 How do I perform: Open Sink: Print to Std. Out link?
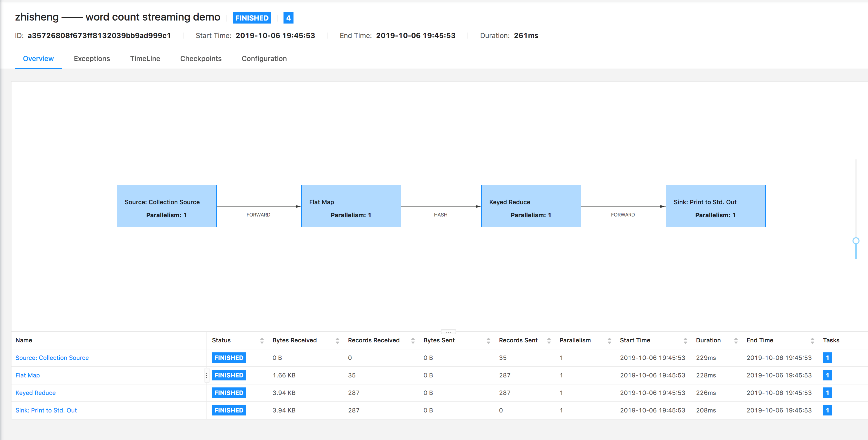point(46,410)
